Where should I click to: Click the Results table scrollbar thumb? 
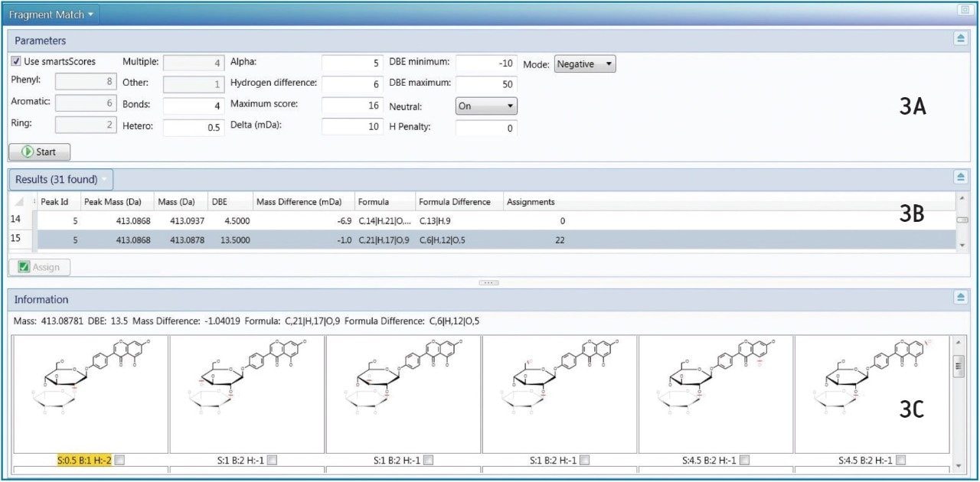pyautogui.click(x=961, y=220)
